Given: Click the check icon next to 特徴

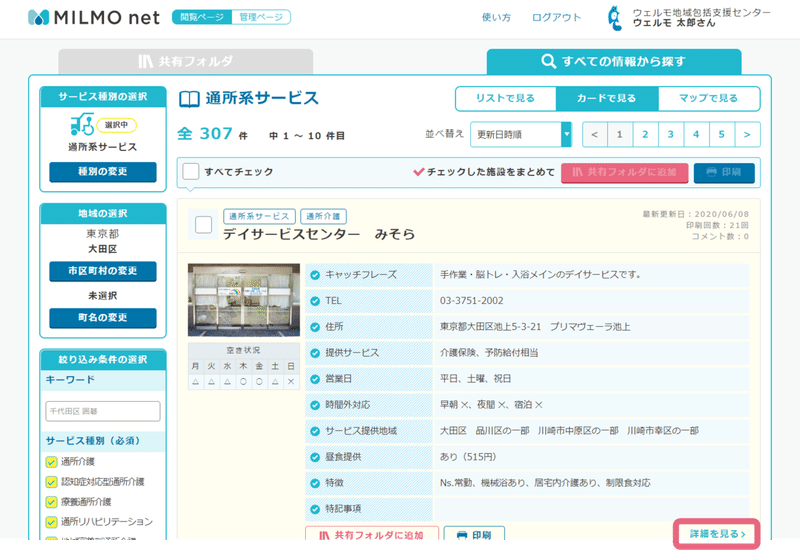Looking at the screenshot, I should [315, 483].
